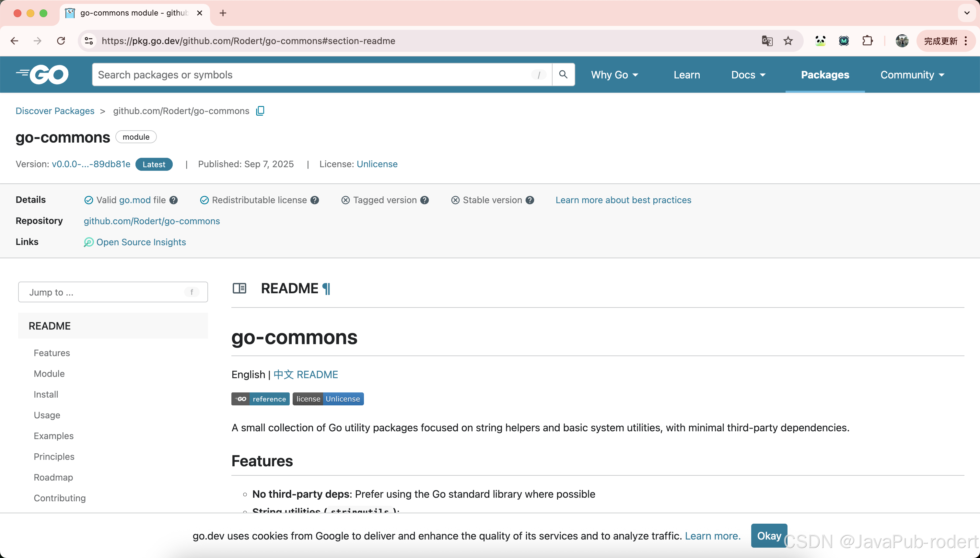Open site information icon in address bar

[x=89, y=41]
